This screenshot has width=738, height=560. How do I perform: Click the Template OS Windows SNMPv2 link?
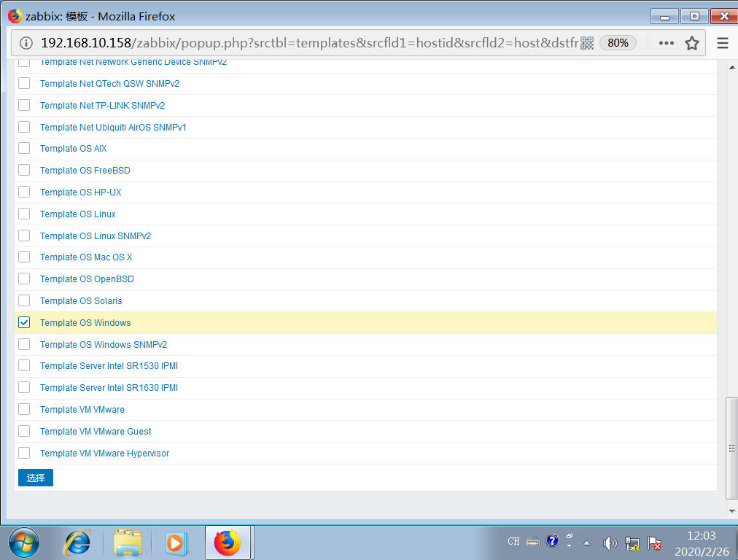[104, 345]
